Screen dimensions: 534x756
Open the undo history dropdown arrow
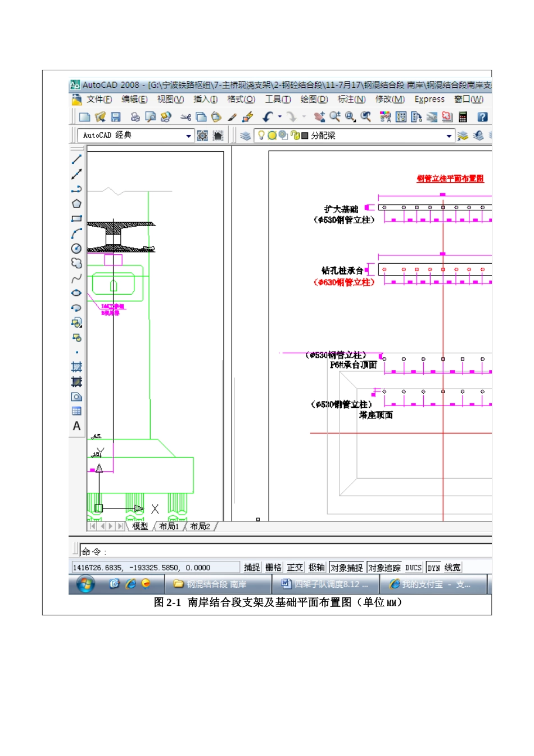280,117
